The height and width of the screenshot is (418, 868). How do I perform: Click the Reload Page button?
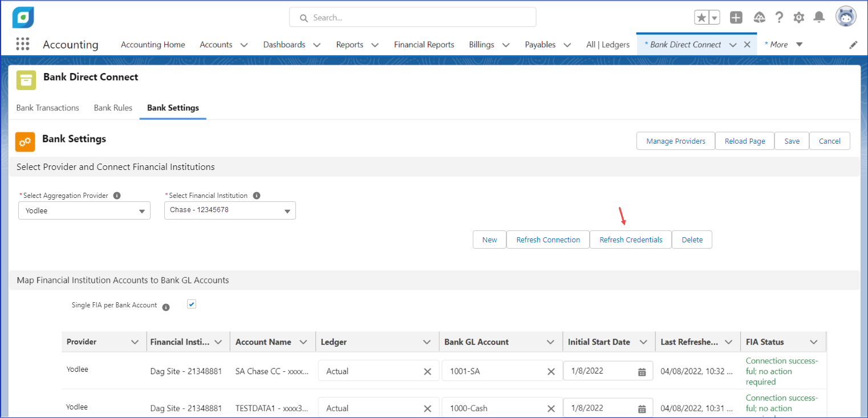[745, 141]
